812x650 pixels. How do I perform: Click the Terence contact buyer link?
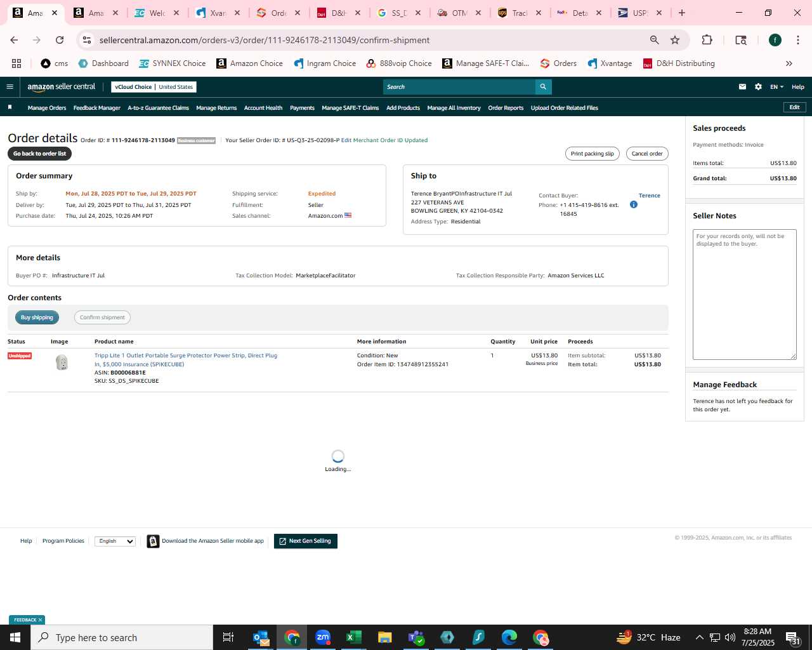point(649,196)
